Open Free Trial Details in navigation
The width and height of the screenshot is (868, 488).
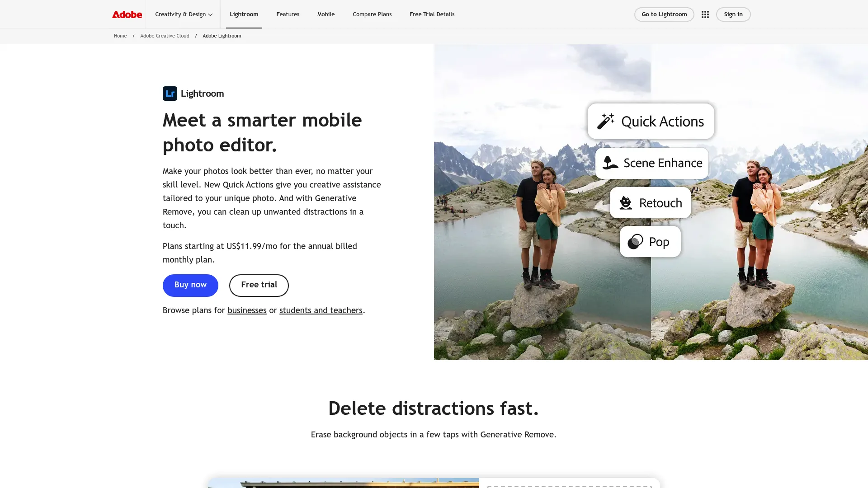432,14
